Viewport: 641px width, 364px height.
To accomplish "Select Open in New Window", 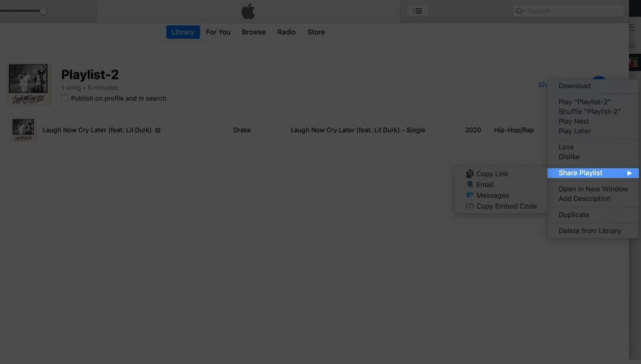I will [593, 189].
